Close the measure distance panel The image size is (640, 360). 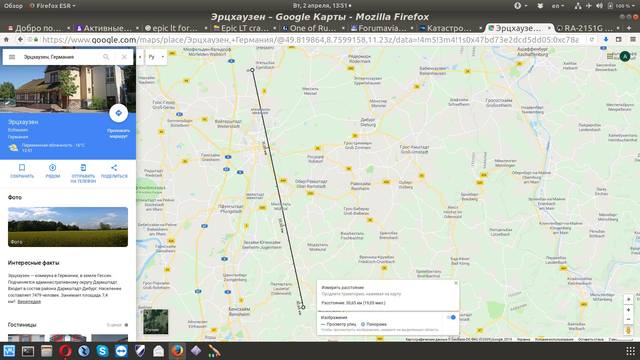[456, 283]
